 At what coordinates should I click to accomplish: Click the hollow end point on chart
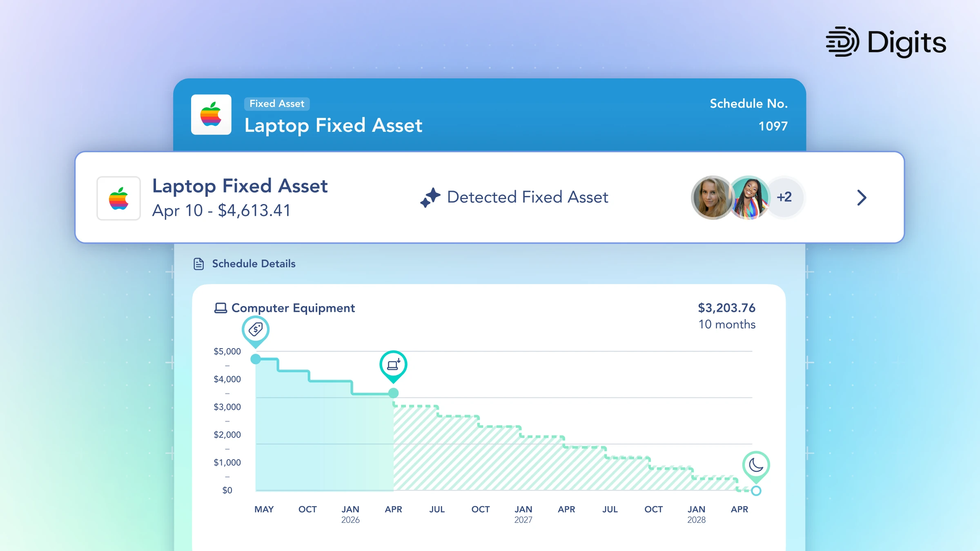tap(756, 491)
